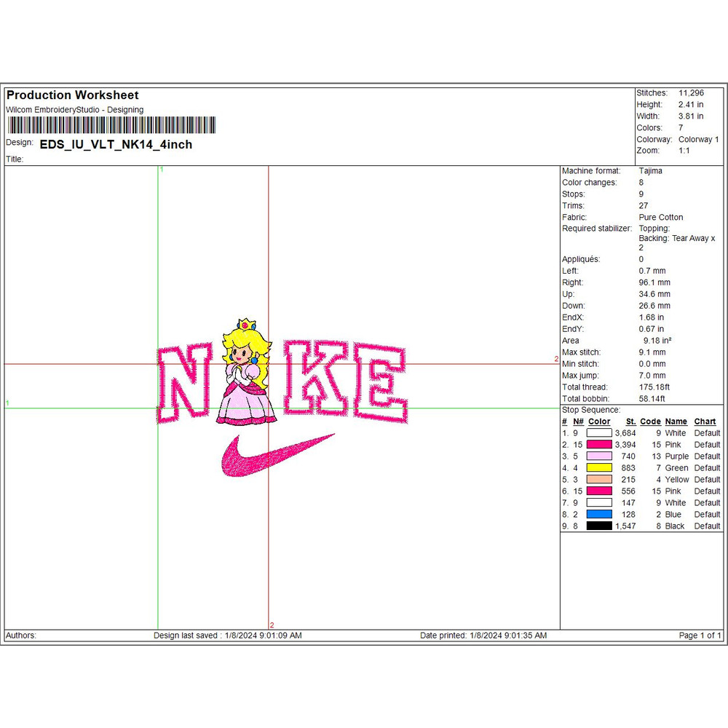Click the Name column header
728x728 pixels.
(x=676, y=422)
